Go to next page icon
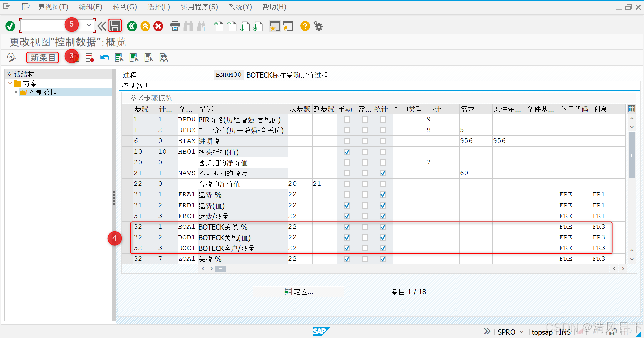Image resolution: width=644 pixels, height=338 pixels. [x=245, y=26]
